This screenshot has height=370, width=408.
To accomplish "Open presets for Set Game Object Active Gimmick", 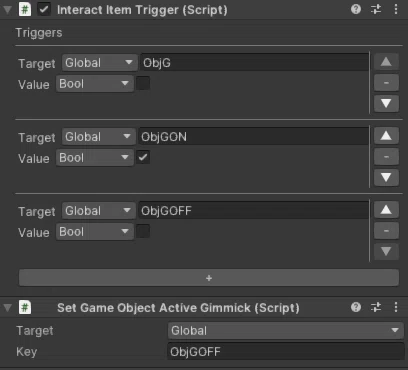I will coord(376,307).
